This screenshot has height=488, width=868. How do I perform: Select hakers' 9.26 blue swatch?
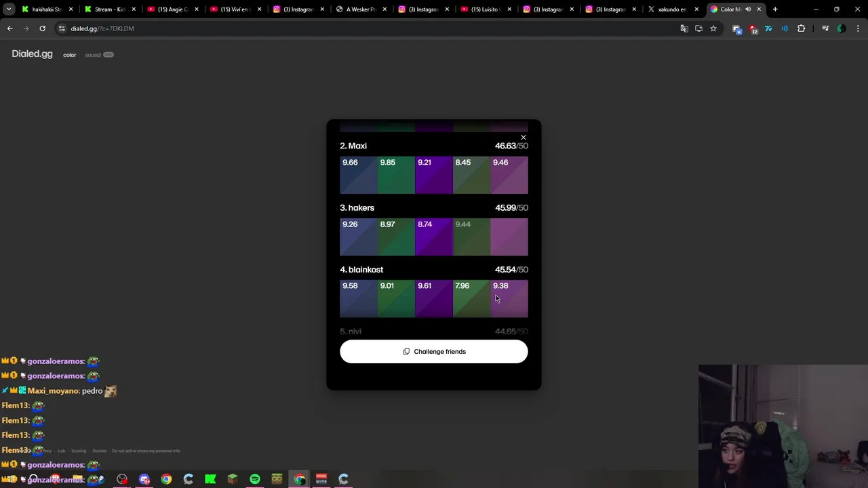coord(359,237)
